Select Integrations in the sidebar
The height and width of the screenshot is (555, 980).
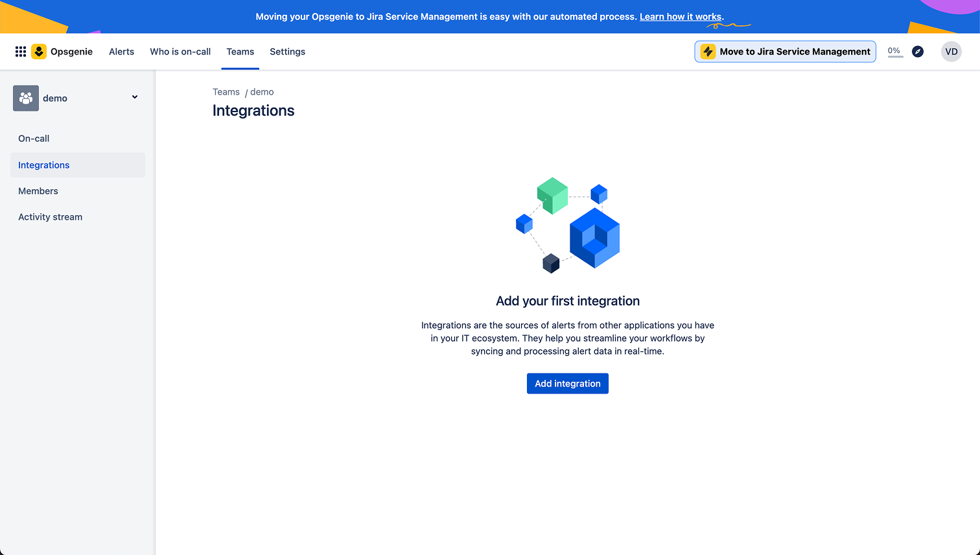click(78, 165)
